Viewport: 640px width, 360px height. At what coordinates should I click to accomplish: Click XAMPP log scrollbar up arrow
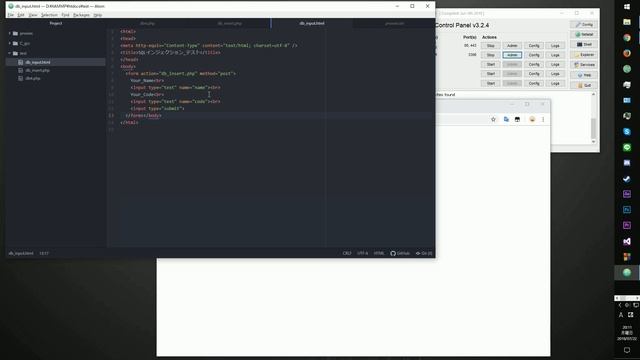click(593, 95)
